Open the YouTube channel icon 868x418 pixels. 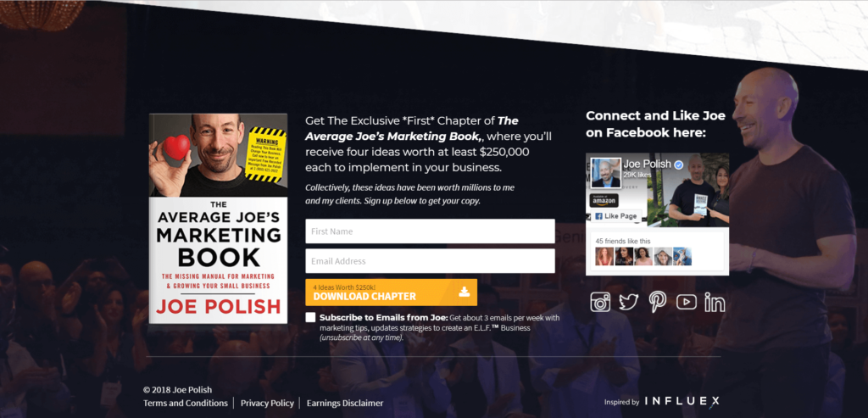tap(687, 302)
